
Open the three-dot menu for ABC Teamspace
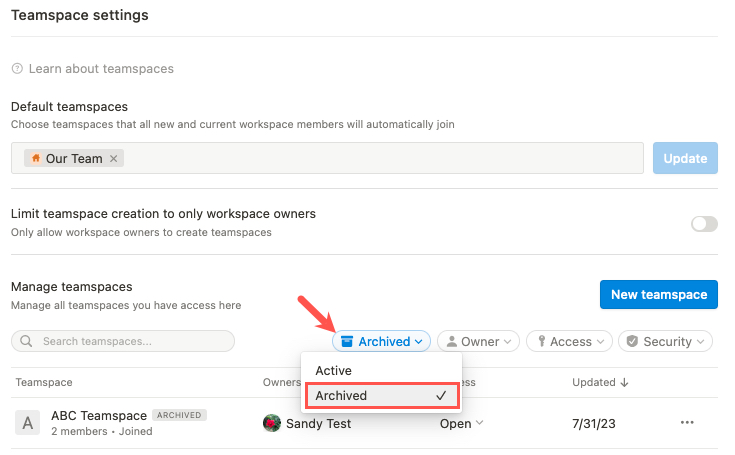(687, 423)
